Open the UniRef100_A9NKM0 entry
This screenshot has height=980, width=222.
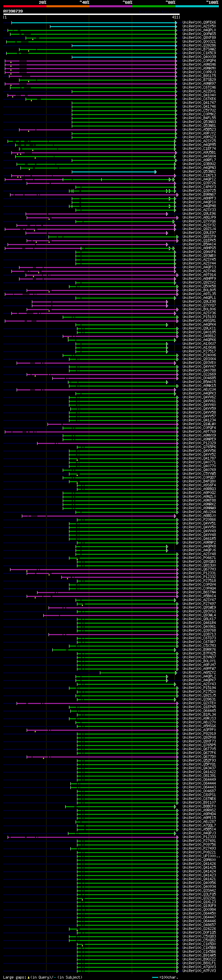(x=199, y=68)
